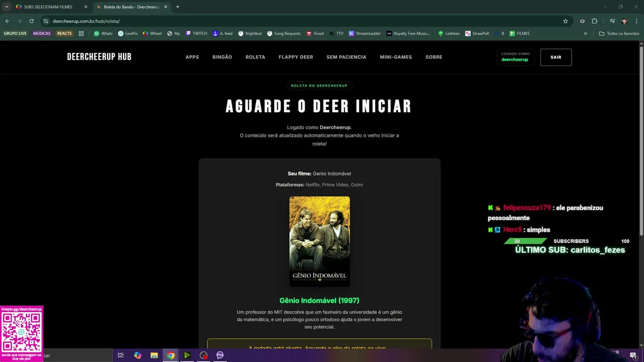Open the Whats bookmark
This screenshot has height=362, width=644.
[x=103, y=34]
